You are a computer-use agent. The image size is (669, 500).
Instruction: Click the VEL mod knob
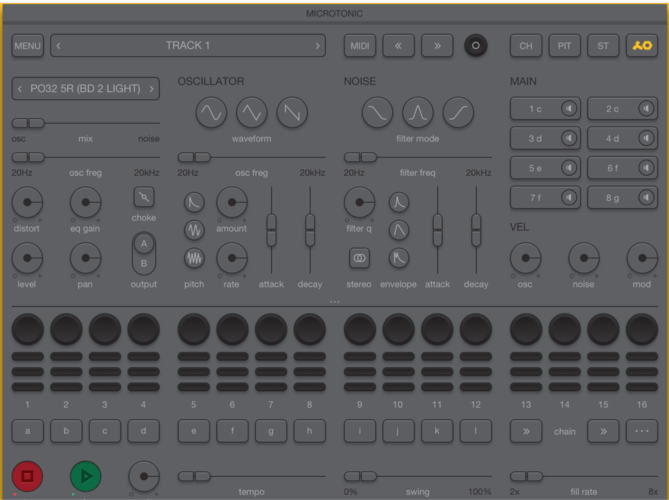642,258
